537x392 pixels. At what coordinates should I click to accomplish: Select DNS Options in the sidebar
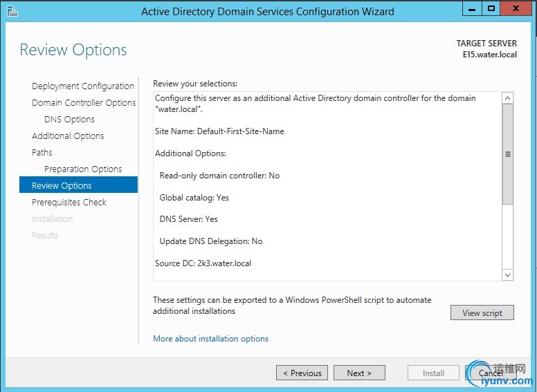click(69, 120)
